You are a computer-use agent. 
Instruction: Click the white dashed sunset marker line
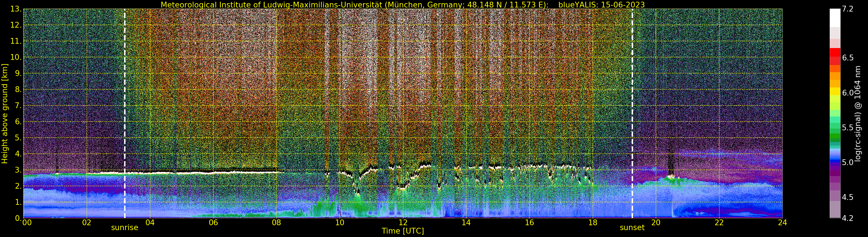pyautogui.click(x=632, y=113)
